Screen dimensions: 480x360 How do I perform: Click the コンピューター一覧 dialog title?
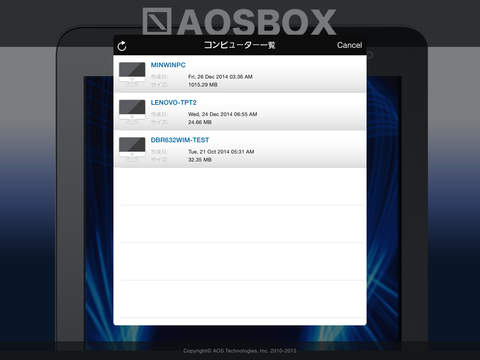(x=239, y=45)
